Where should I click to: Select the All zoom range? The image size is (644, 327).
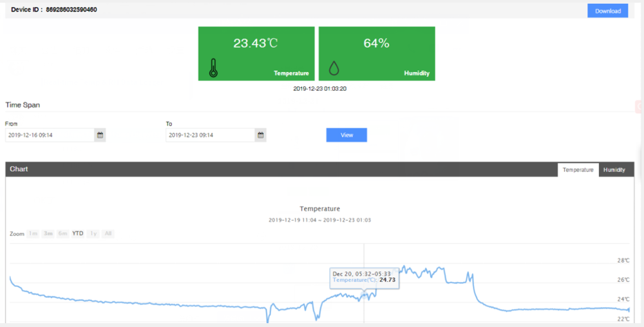coord(108,234)
